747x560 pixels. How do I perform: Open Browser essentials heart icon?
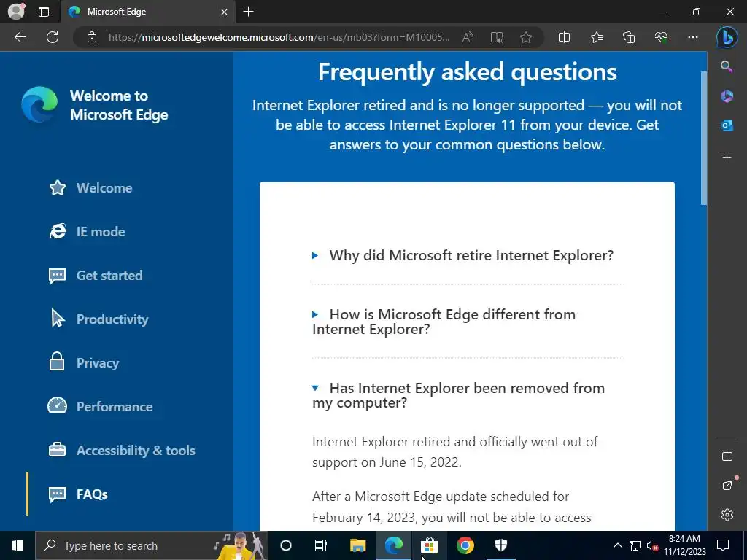[661, 37]
